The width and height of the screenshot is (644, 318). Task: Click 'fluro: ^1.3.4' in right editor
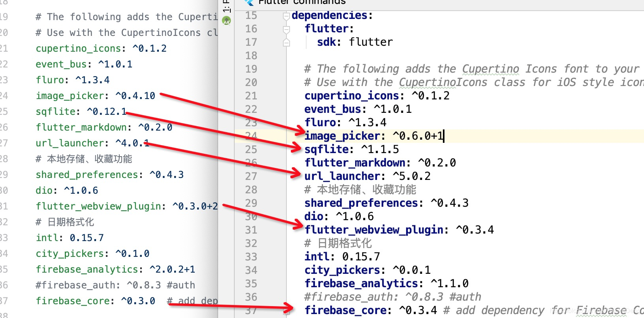pyautogui.click(x=345, y=123)
